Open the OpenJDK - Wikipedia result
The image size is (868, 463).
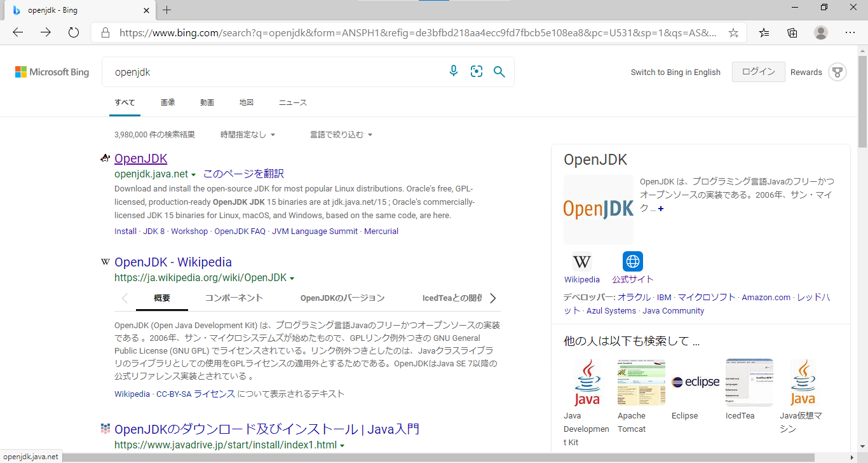tap(173, 262)
